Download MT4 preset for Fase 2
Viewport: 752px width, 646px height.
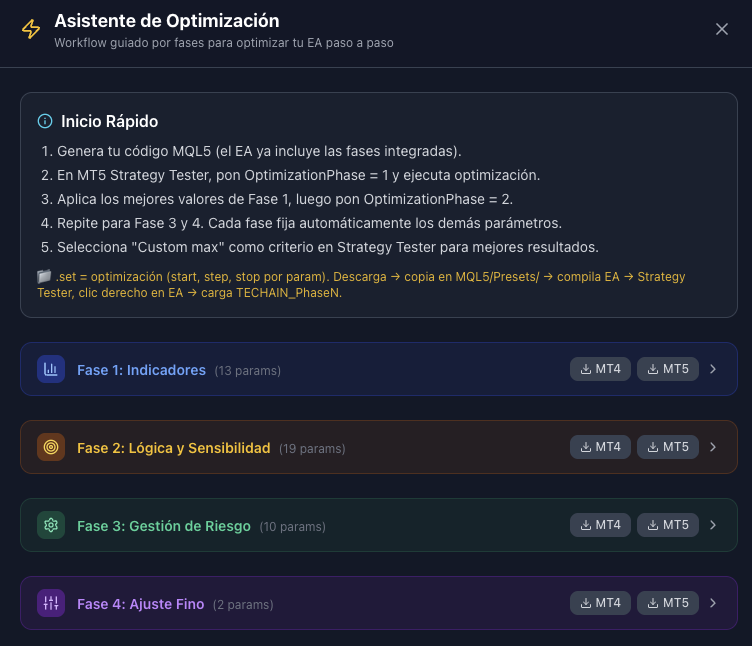tap(600, 447)
